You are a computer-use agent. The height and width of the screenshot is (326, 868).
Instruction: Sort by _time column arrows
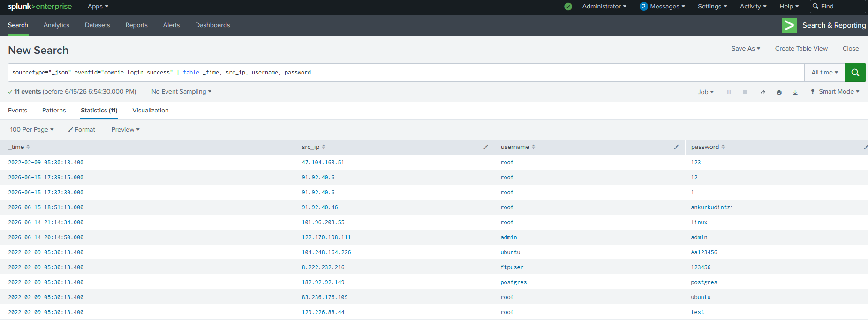28,147
